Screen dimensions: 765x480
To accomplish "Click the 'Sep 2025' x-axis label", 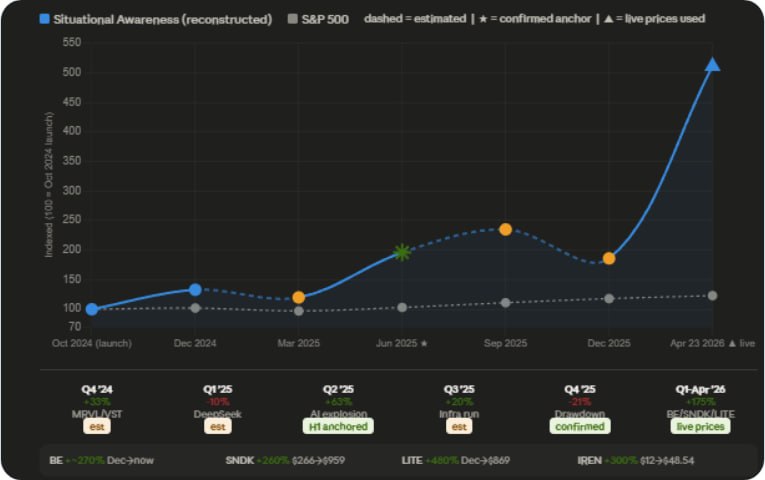I will [x=505, y=343].
